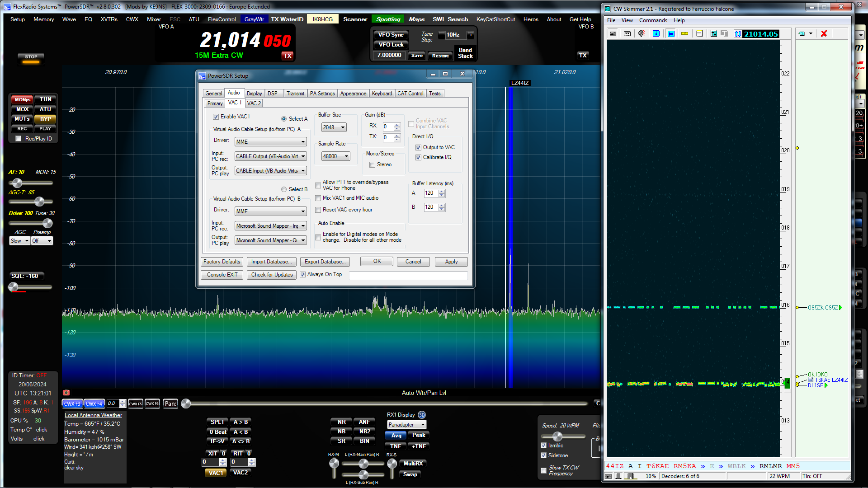Open the CAT Control tab
868x488 pixels.
coord(410,94)
